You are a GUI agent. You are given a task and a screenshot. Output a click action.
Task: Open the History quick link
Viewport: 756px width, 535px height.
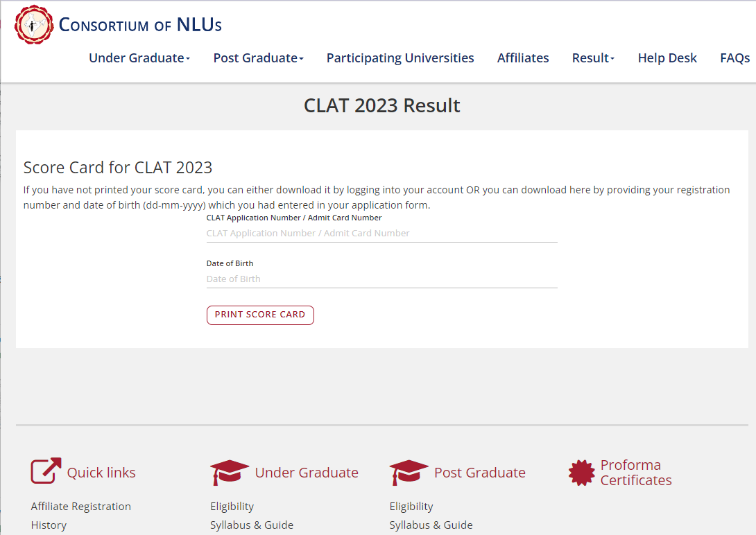tap(49, 525)
